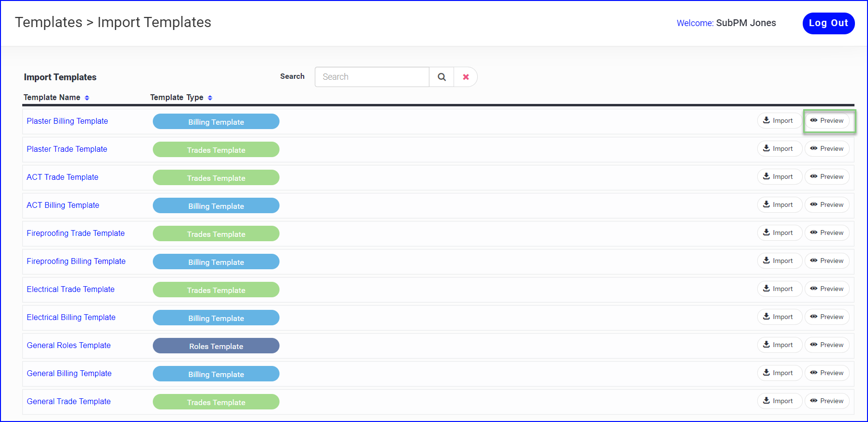Click Billing Template badge in Electrical Billing row
Viewport: 868px width, 422px height.
(x=216, y=318)
